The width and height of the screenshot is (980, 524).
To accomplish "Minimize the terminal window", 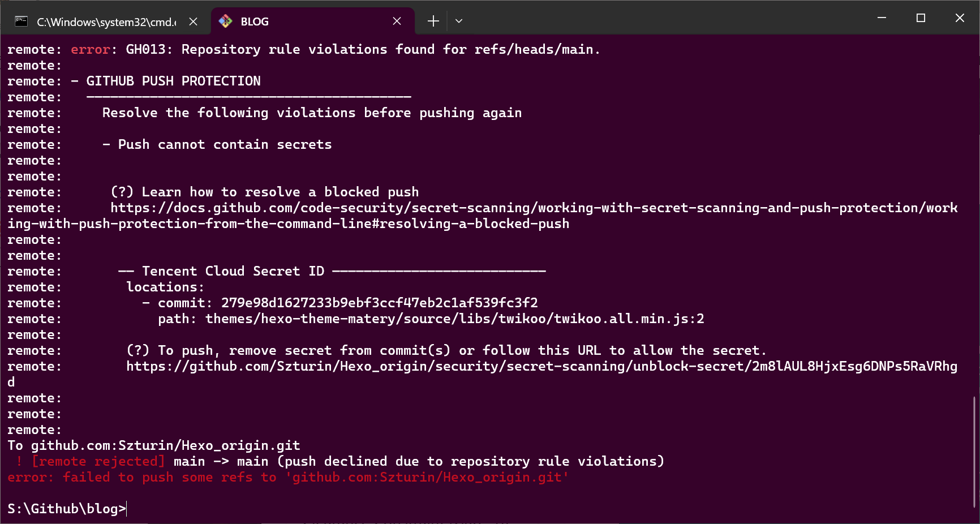I will click(x=882, y=18).
